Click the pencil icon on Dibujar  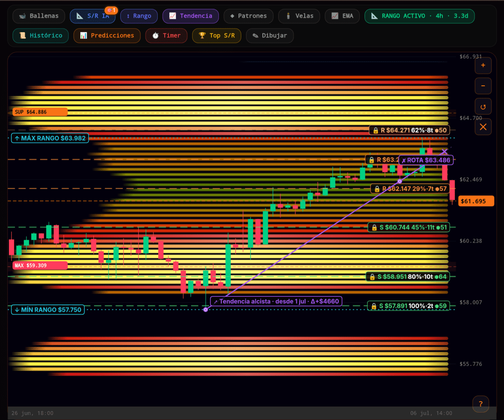pyautogui.click(x=255, y=35)
